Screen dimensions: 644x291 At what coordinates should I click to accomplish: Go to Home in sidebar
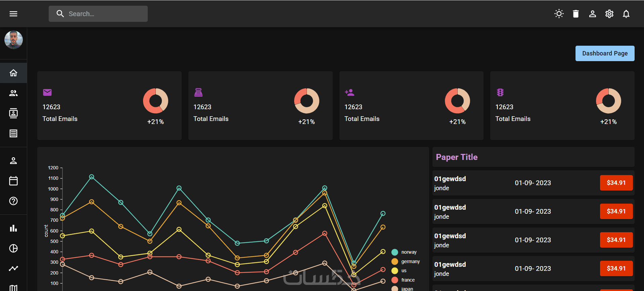click(13, 73)
